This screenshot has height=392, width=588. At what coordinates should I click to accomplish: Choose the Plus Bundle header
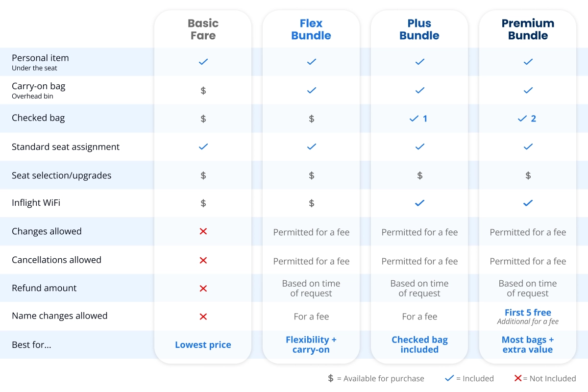click(419, 29)
